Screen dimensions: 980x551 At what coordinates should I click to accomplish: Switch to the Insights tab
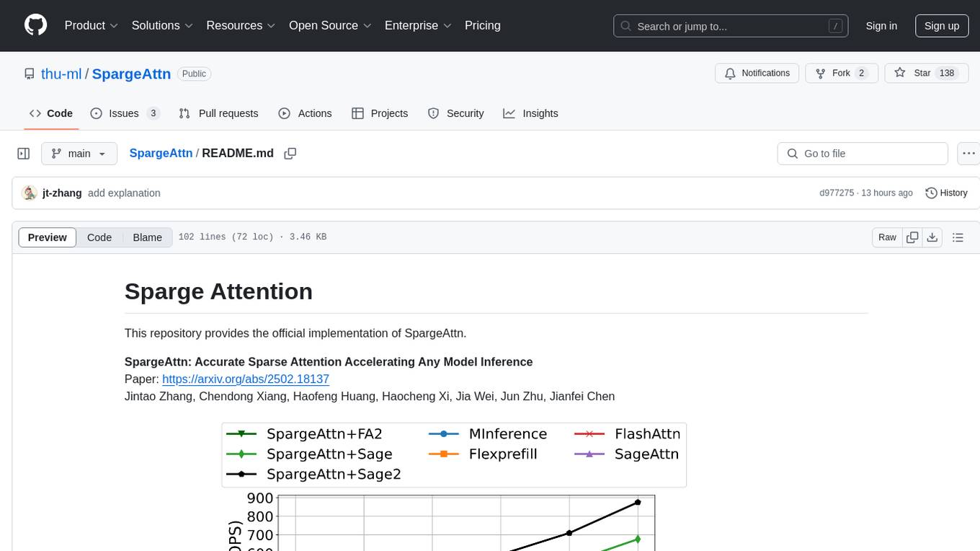[x=530, y=113]
